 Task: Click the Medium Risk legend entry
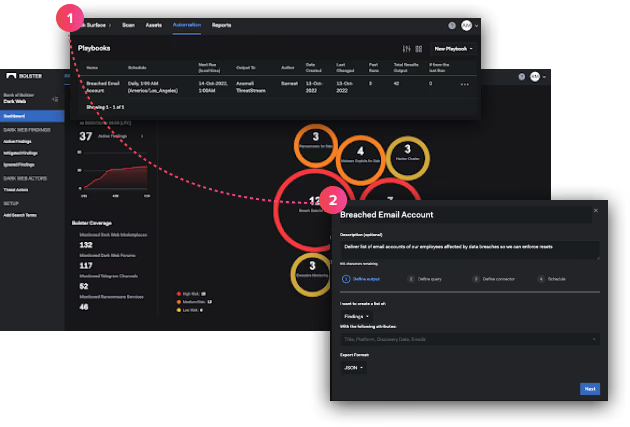tap(194, 302)
